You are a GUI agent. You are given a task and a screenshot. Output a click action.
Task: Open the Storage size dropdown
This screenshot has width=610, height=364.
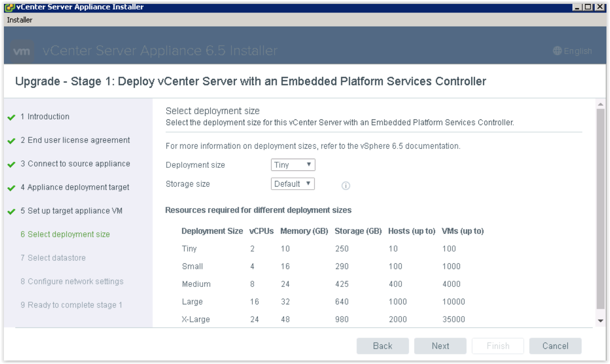[293, 184]
